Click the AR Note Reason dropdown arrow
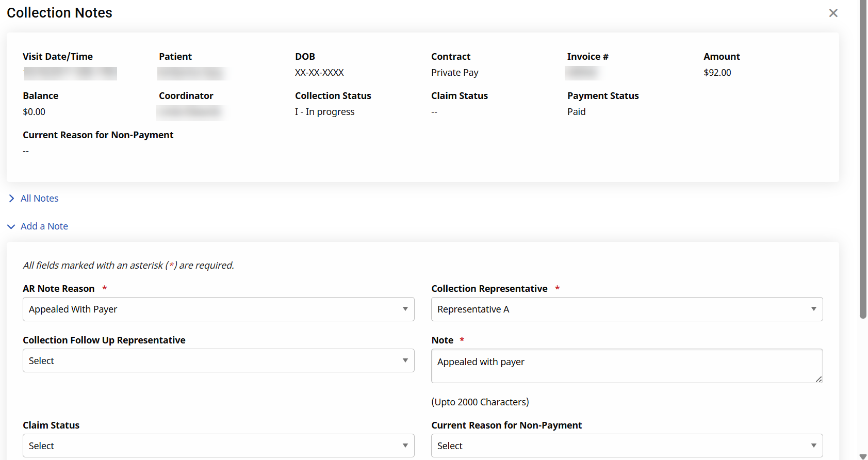868x460 pixels. click(405, 309)
